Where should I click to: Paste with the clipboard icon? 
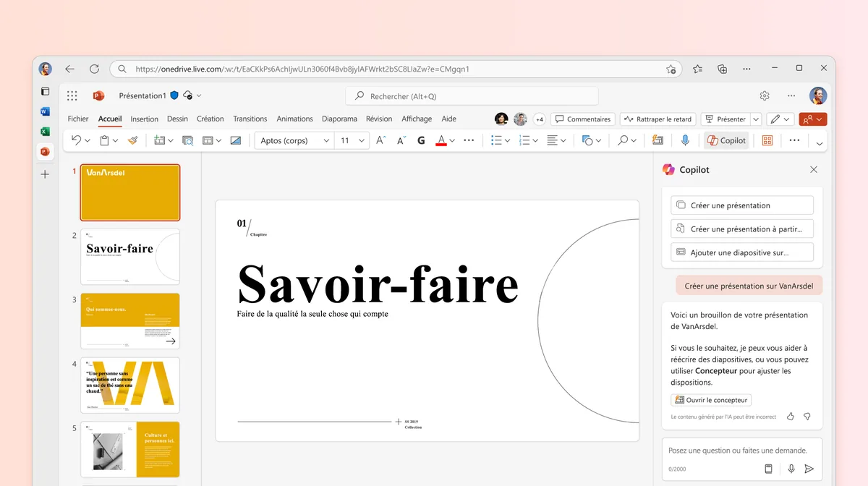point(105,140)
